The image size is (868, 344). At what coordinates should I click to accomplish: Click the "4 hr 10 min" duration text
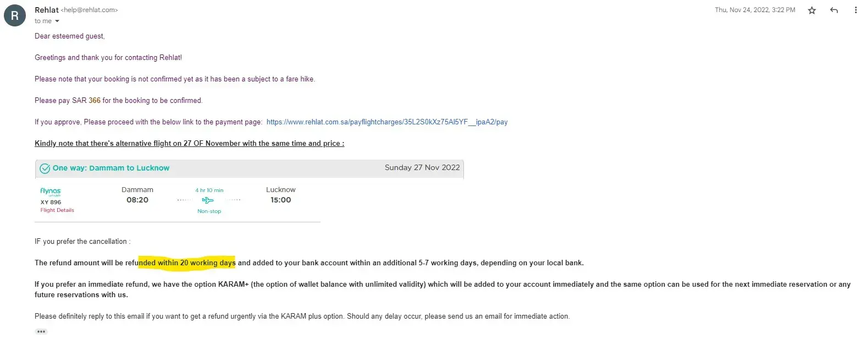pos(209,190)
